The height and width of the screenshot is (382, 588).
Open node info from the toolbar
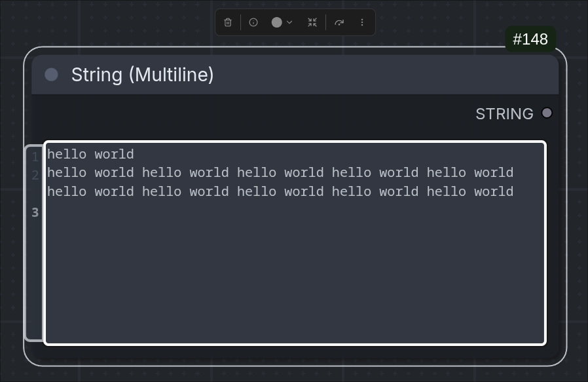(253, 22)
